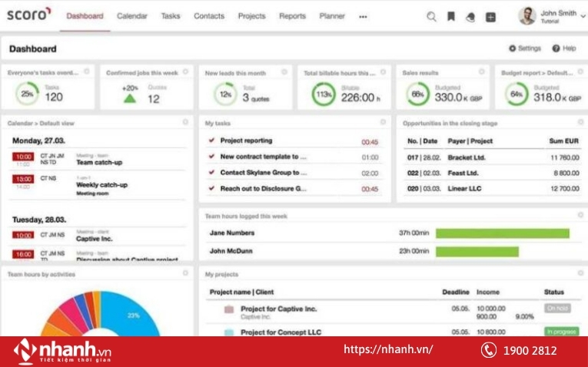This screenshot has height=367, width=588.
Task: Open Confirmed jobs this week widget options
Action: coord(185,71)
